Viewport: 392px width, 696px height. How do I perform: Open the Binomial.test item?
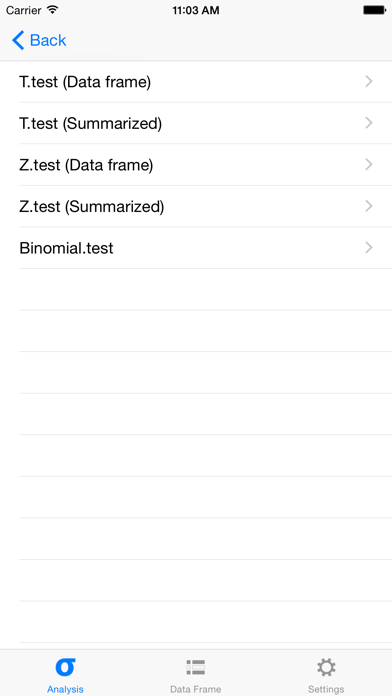(x=196, y=248)
